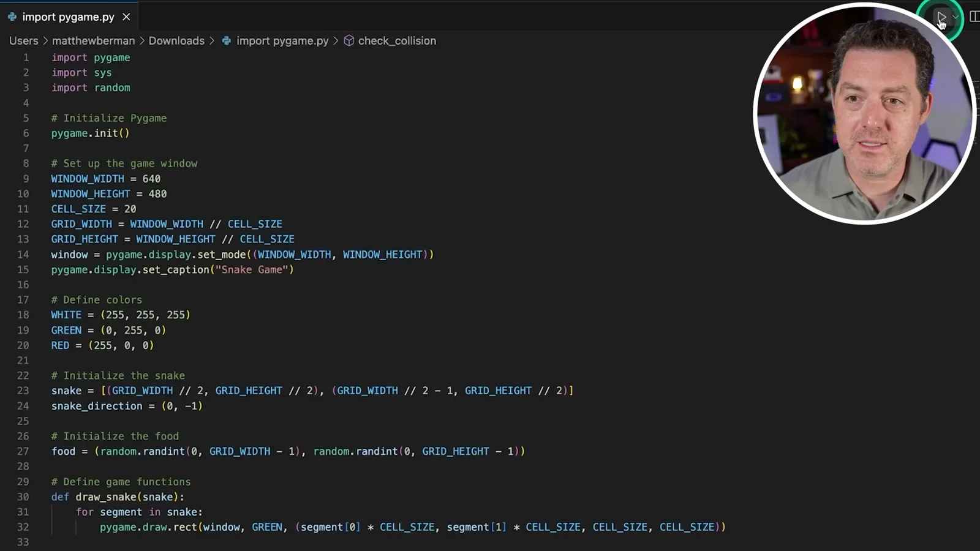Click the cube symbol icon before check_collision
Screen dimensions: 980x551
coord(349,41)
